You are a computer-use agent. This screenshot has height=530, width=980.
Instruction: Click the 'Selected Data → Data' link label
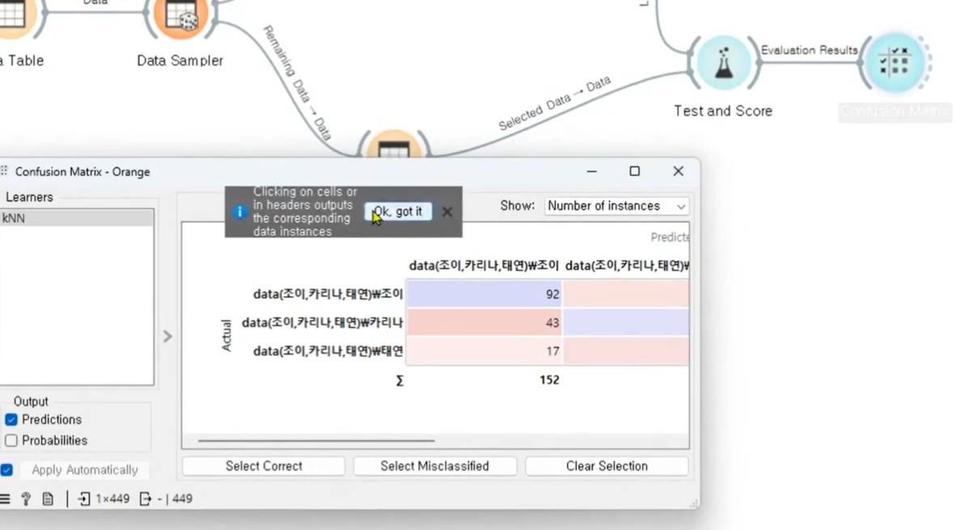tap(554, 103)
